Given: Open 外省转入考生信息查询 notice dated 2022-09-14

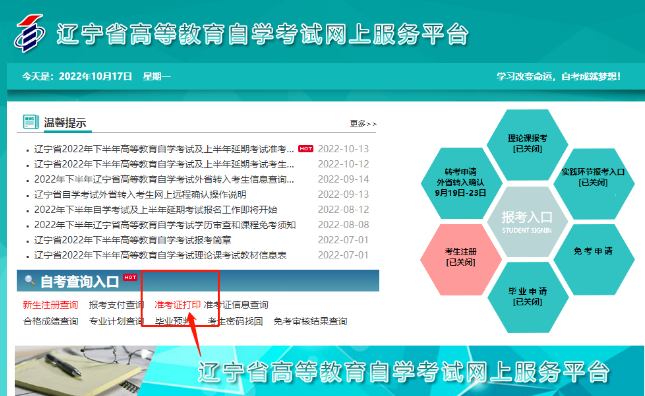Looking at the screenshot, I should tap(164, 179).
